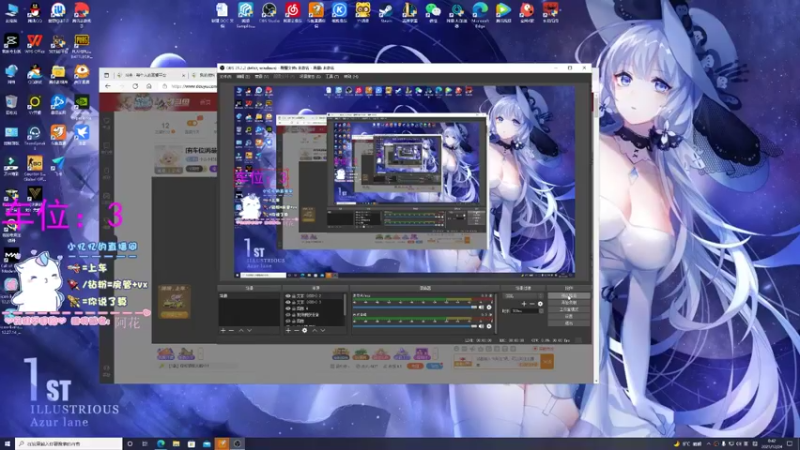Open File Explorer from the taskbar
The height and width of the screenshot is (450, 800).
tap(176, 444)
